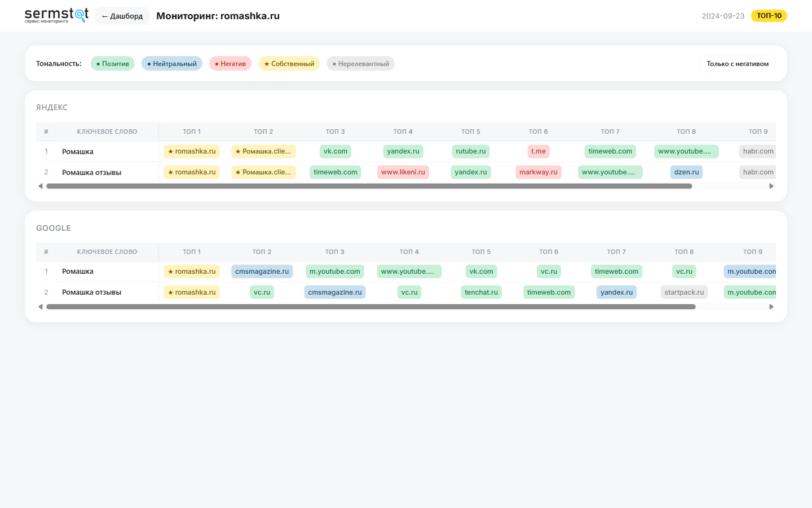Open timeweb.com in Google Ромашка отзывы row
Viewport: 812px width, 508px height.
point(549,292)
